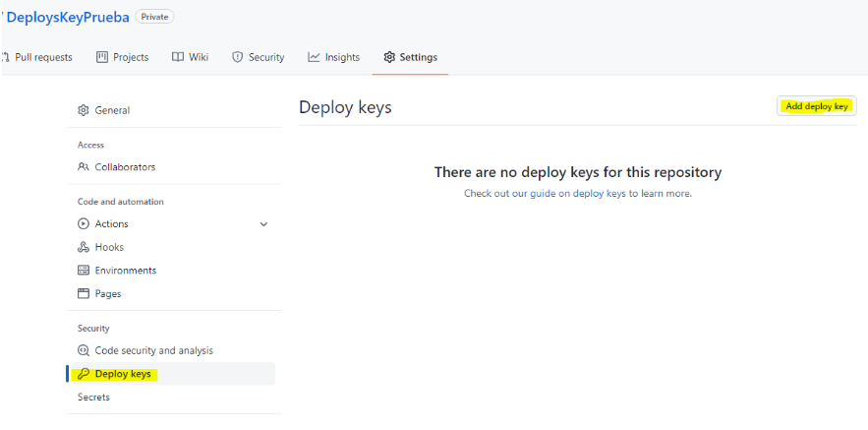
Task: Click the General gear icon in sidebar
Action: tap(83, 110)
